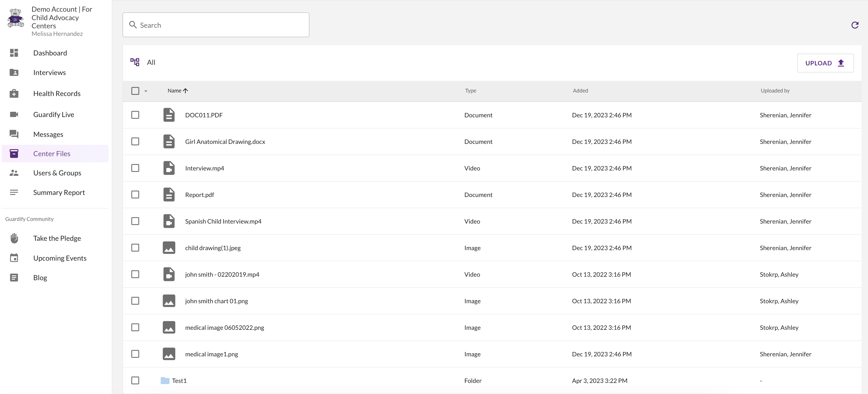Tick the medical image1.png checkbox

point(135,354)
